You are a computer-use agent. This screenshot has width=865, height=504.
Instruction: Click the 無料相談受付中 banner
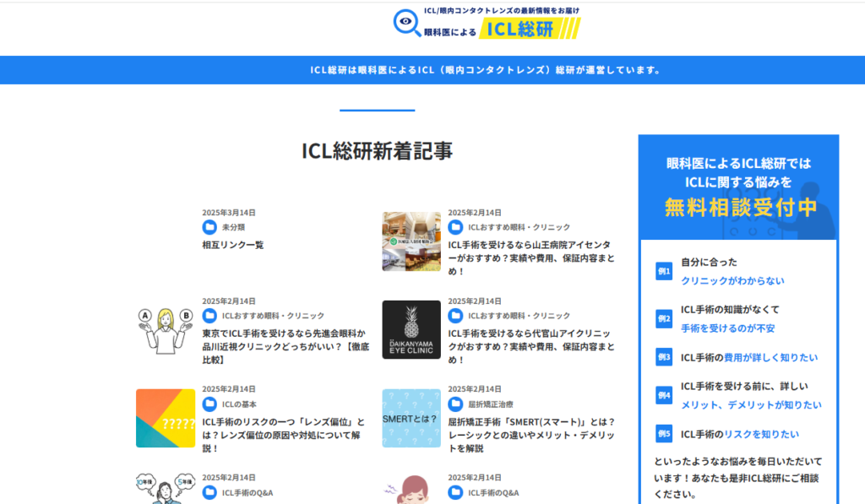coord(738,187)
